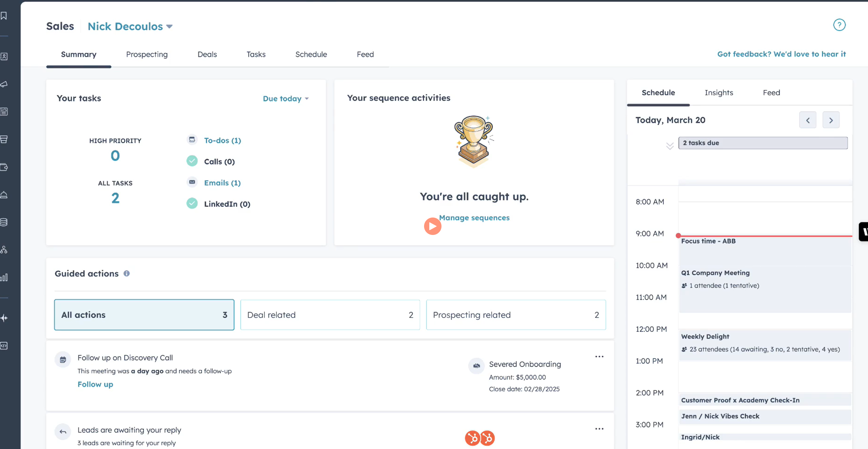Click the reply arrow icon beside Leads awaiting reply

tap(63, 432)
